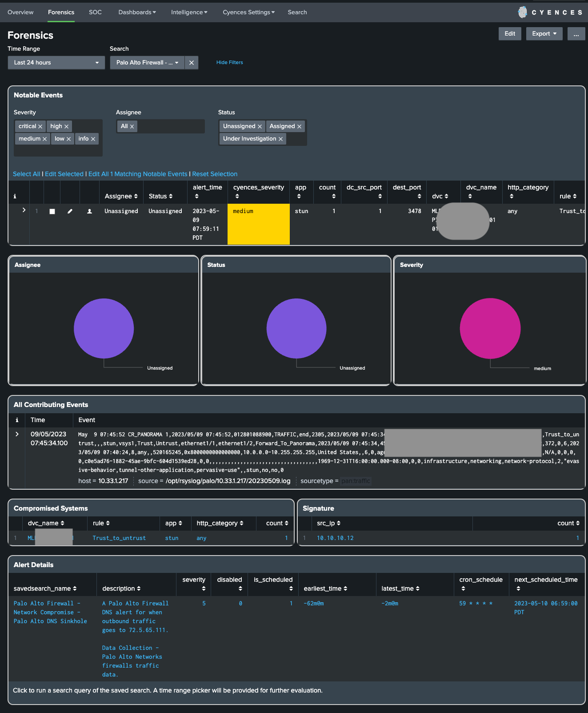The image size is (588, 713).
Task: Remove the high severity filter tag
Action: click(x=67, y=127)
